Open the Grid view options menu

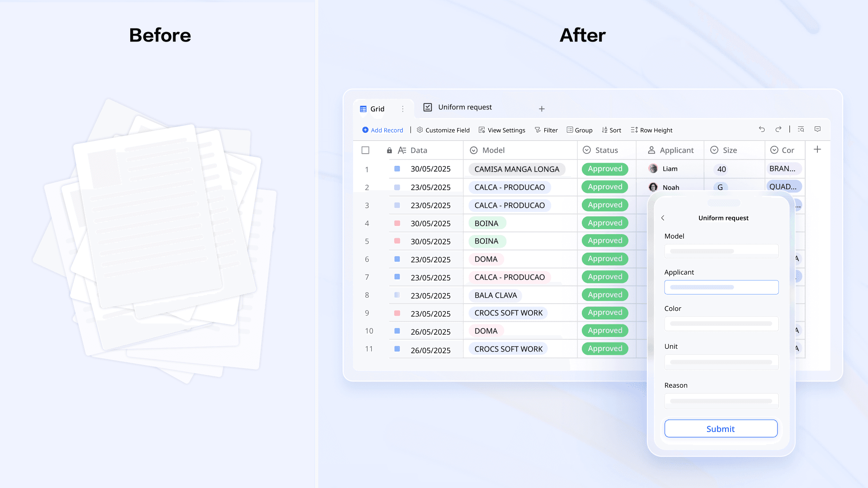coord(402,108)
